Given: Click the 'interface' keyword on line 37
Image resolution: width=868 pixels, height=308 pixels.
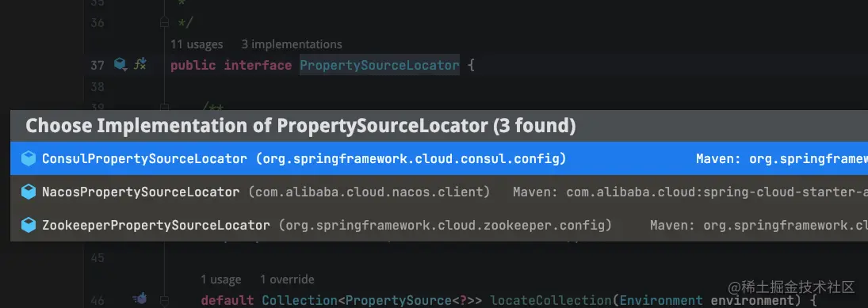Looking at the screenshot, I should [258, 65].
